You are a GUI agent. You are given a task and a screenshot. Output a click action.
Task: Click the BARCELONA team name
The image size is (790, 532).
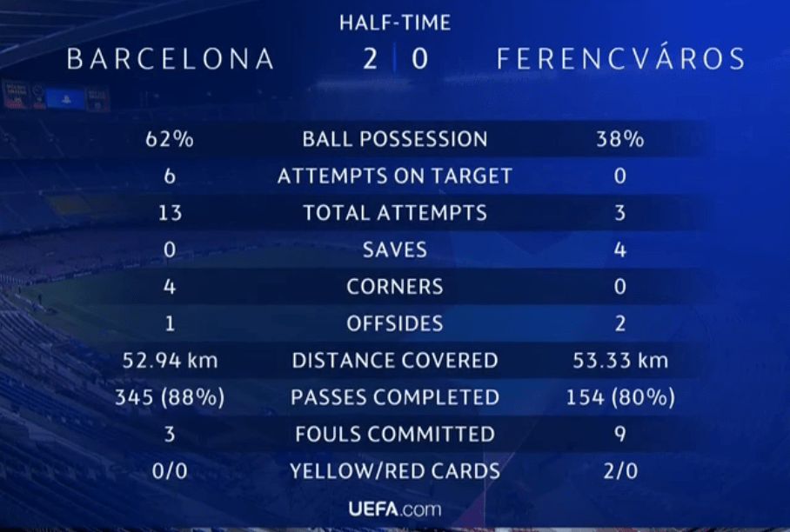point(171,59)
